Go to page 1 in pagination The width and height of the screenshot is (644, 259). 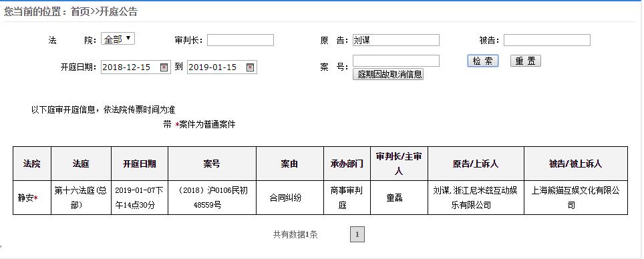(357, 234)
